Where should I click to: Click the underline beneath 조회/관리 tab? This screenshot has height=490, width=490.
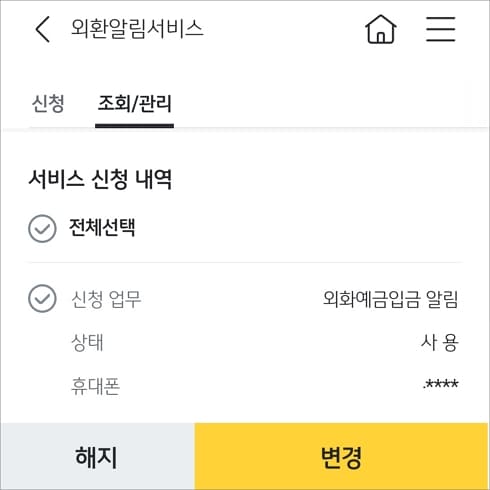[x=134, y=126]
